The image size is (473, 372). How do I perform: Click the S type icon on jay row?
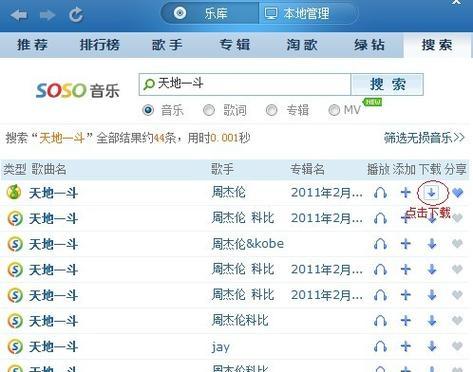[15, 347]
